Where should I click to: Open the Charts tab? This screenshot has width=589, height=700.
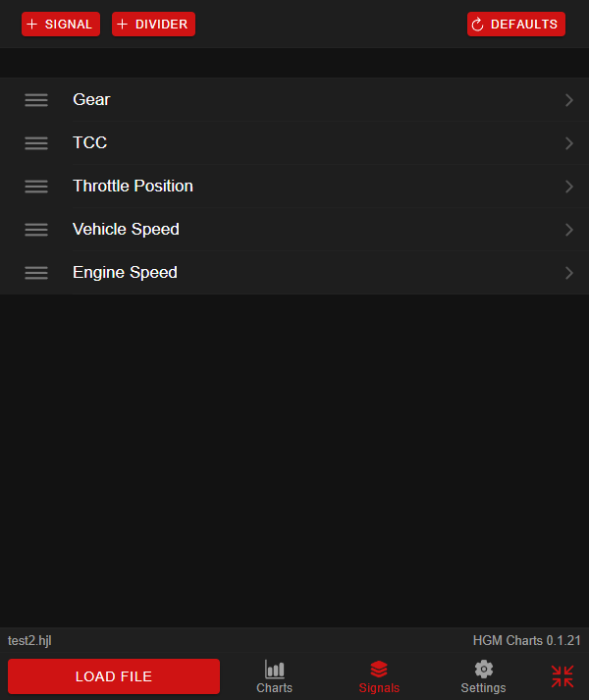274,677
